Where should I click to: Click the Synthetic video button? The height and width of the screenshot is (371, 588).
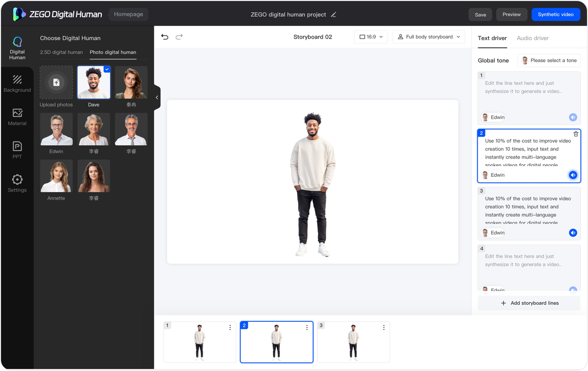(555, 15)
